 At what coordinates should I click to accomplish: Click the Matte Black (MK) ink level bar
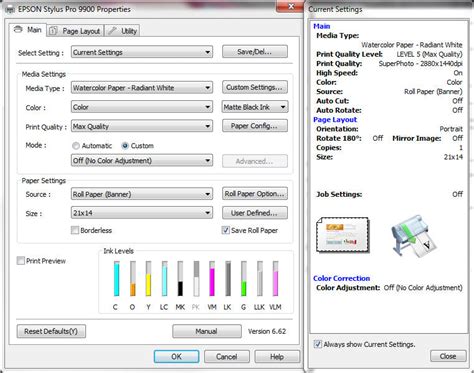(180, 279)
